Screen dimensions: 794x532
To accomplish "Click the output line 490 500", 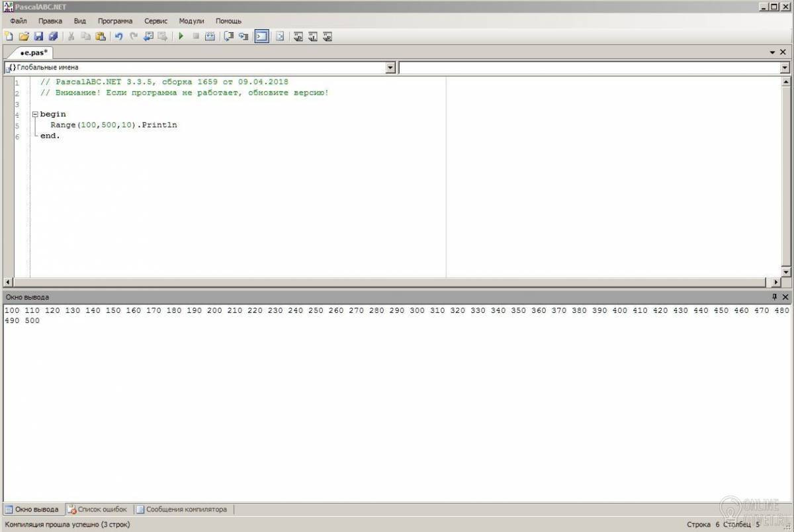I will 22,321.
